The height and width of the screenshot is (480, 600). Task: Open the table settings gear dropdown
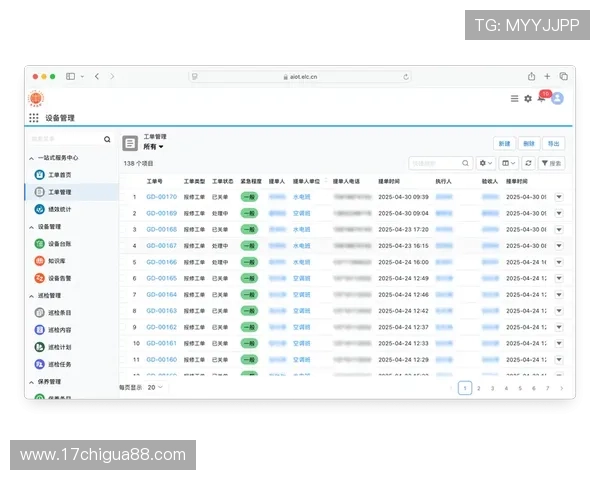486,163
